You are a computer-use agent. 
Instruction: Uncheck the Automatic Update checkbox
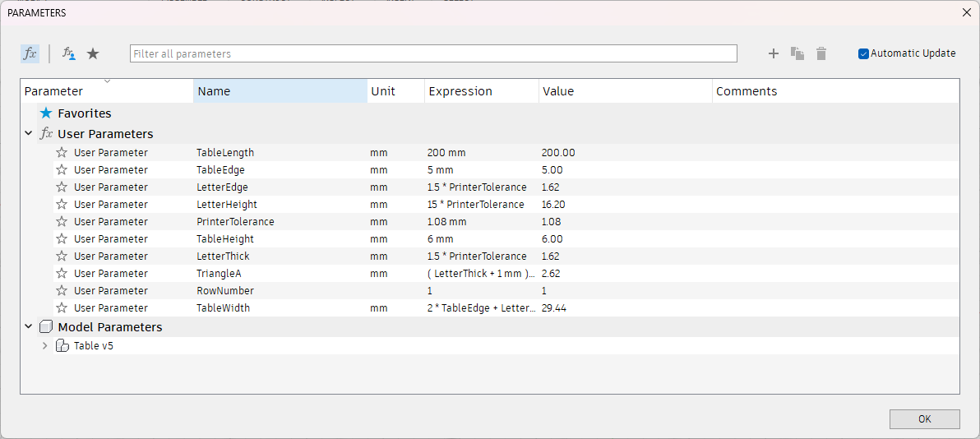[863, 53]
